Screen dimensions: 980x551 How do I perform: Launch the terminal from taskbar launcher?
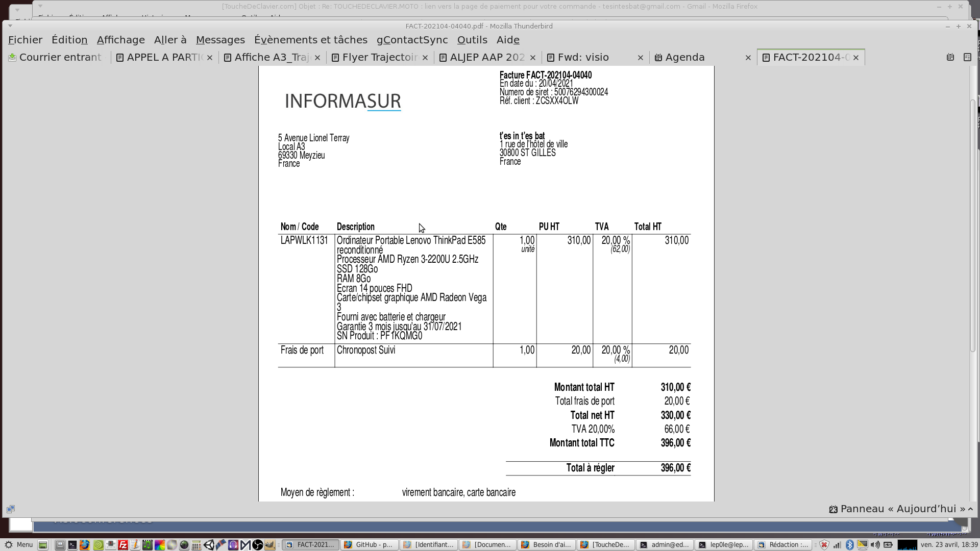pyautogui.click(x=72, y=545)
